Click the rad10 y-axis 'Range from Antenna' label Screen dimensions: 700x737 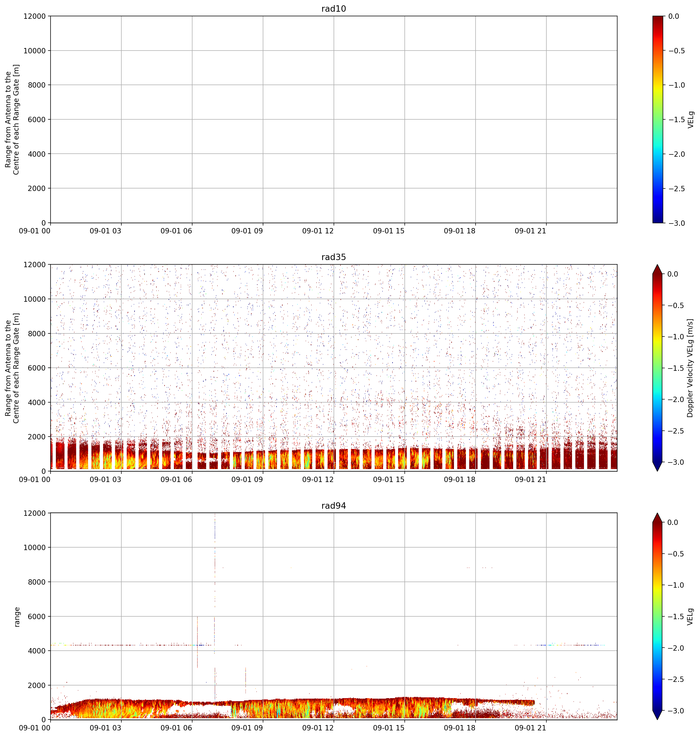pos(12,119)
